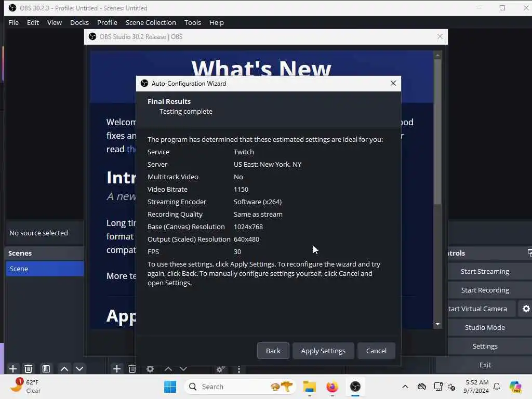Open File Explorer from the taskbar
The height and width of the screenshot is (399, 532).
tap(310, 387)
